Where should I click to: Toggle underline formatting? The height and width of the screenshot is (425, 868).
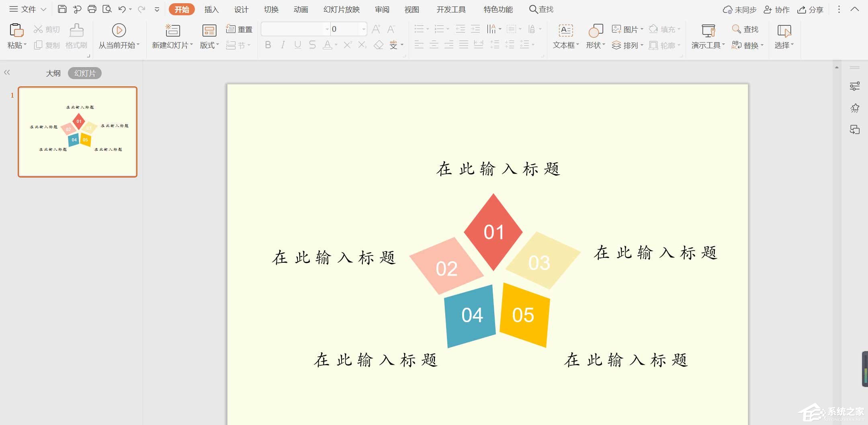(x=297, y=45)
